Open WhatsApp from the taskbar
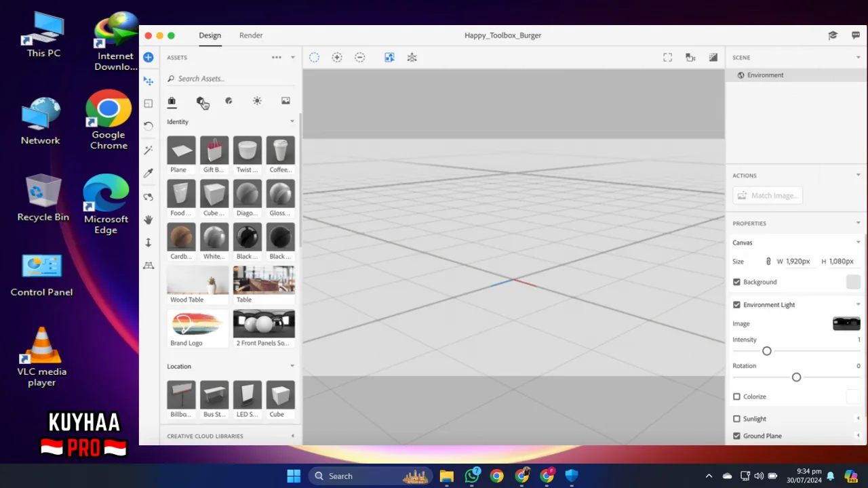This screenshot has height=488, width=868. coord(472,476)
